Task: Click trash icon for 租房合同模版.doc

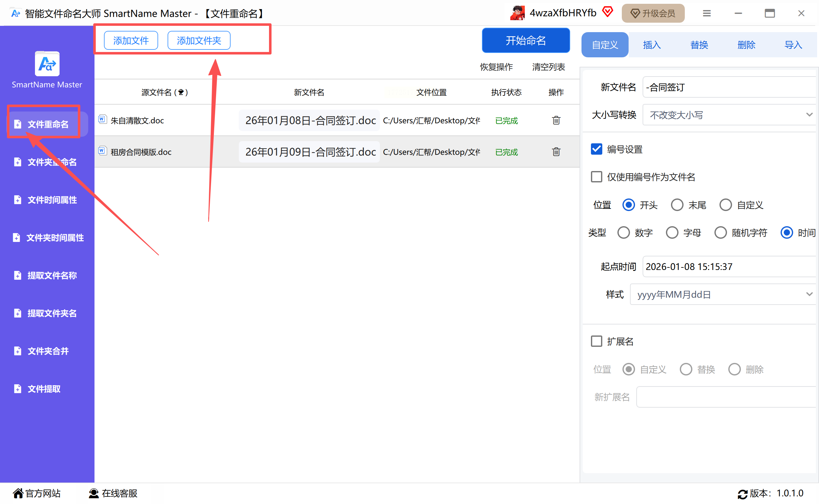Action: [x=556, y=152]
